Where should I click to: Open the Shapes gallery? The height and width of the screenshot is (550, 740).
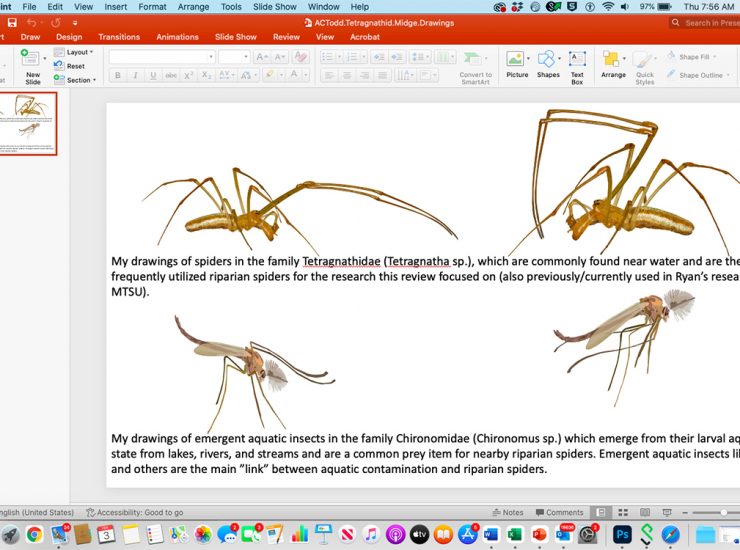pos(548,64)
